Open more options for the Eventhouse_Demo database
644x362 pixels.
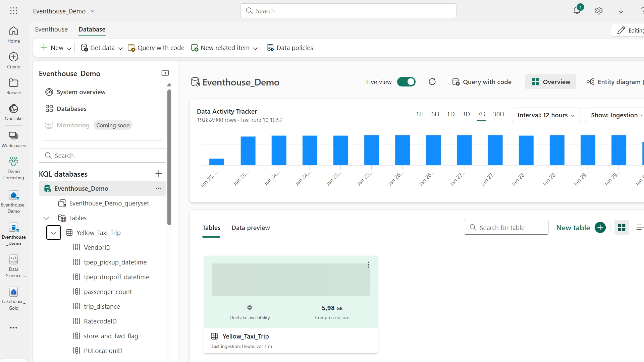pyautogui.click(x=158, y=188)
